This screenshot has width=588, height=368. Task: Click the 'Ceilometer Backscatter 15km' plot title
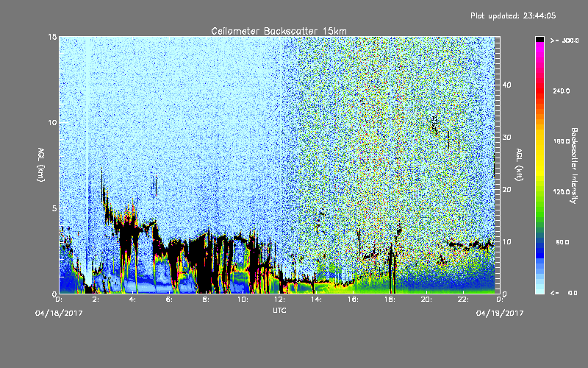tap(279, 31)
